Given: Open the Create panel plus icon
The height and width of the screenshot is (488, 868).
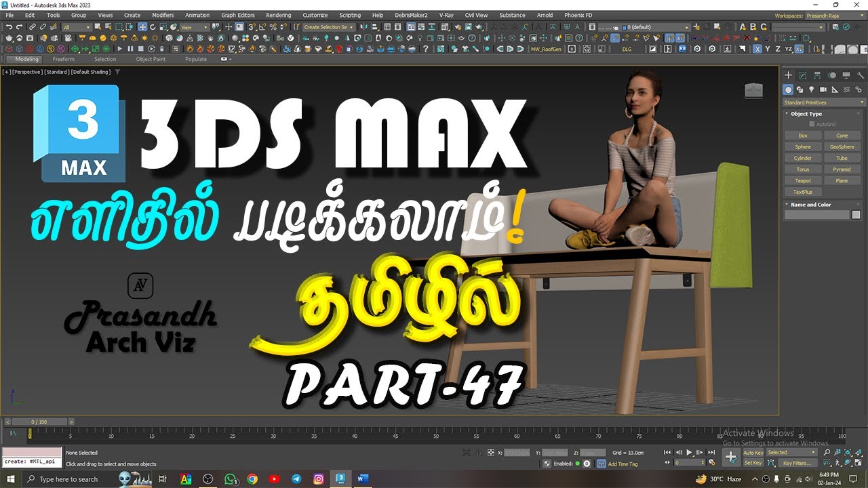Looking at the screenshot, I should coord(788,75).
